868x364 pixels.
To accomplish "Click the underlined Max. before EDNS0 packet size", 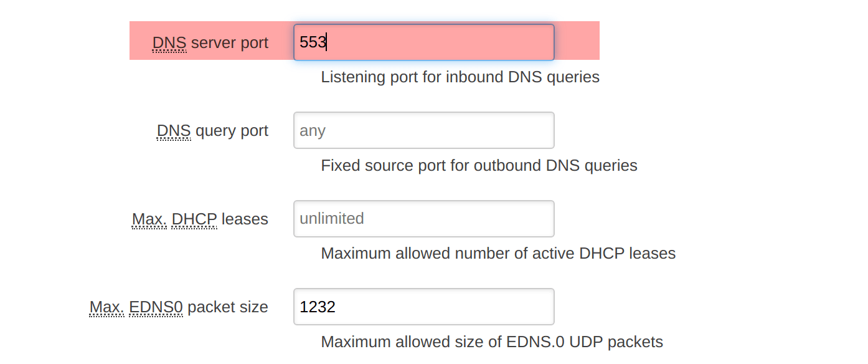I will coord(107,307).
